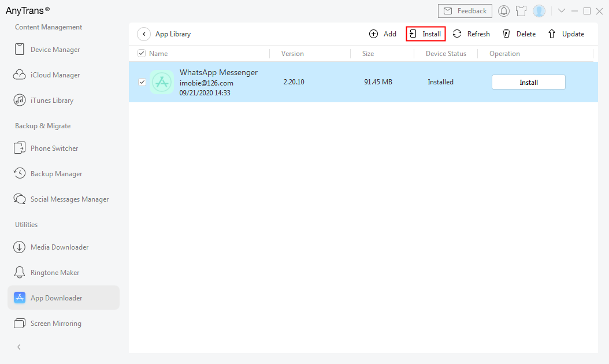Image resolution: width=609 pixels, height=364 pixels.
Task: Switch to iCloud Manager
Action: pyautogui.click(x=55, y=75)
